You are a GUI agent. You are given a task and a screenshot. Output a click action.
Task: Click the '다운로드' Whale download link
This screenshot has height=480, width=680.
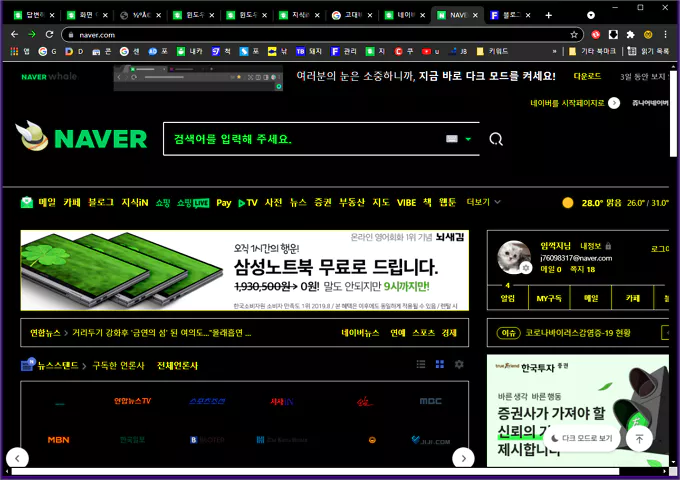(587, 76)
